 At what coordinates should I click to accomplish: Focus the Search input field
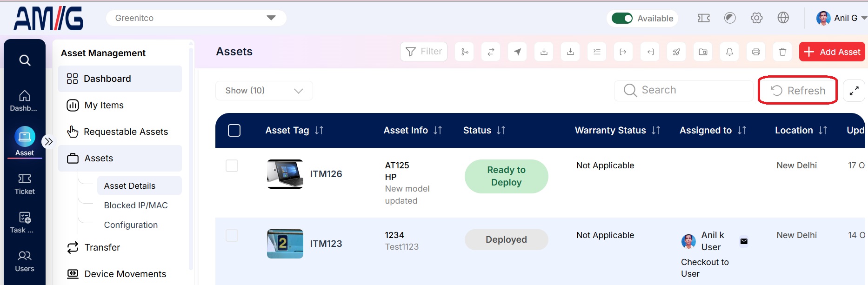[684, 90]
